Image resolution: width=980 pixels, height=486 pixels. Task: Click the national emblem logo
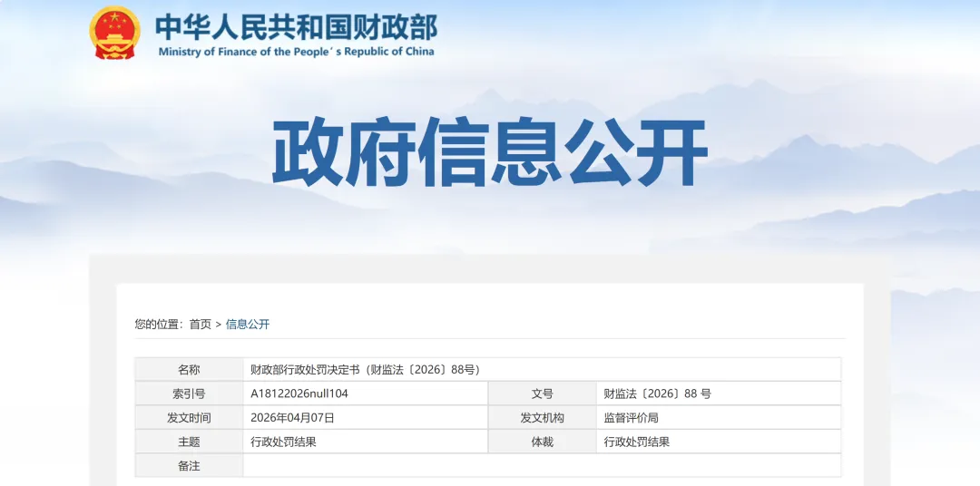115,33
